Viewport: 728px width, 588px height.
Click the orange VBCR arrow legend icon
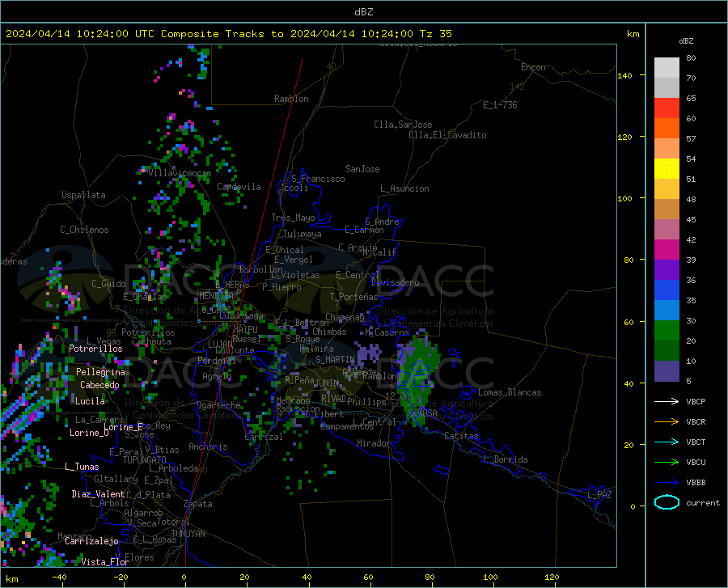667,422
